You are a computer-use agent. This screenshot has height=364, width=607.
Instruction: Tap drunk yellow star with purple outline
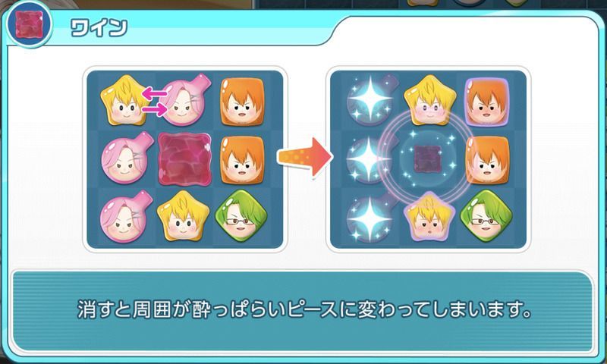(x=428, y=217)
